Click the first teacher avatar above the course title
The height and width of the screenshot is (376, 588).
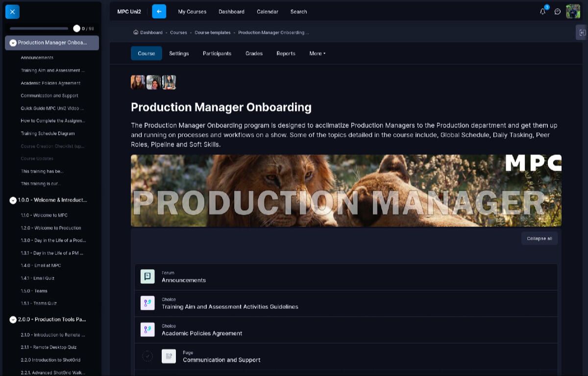coord(138,82)
